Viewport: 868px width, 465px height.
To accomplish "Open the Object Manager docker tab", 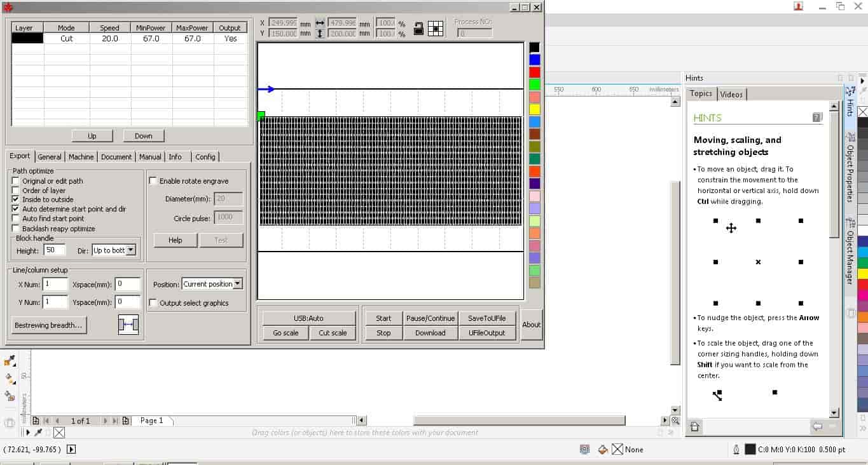I will point(850,251).
